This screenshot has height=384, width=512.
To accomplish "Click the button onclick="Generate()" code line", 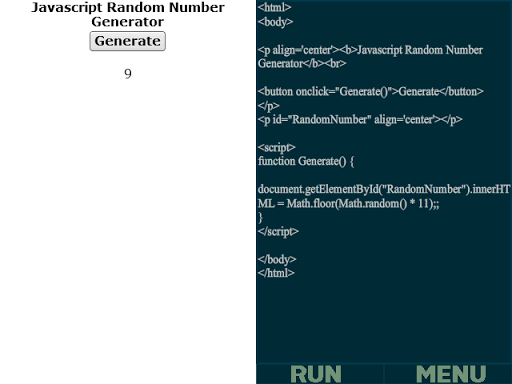I will [370, 91].
